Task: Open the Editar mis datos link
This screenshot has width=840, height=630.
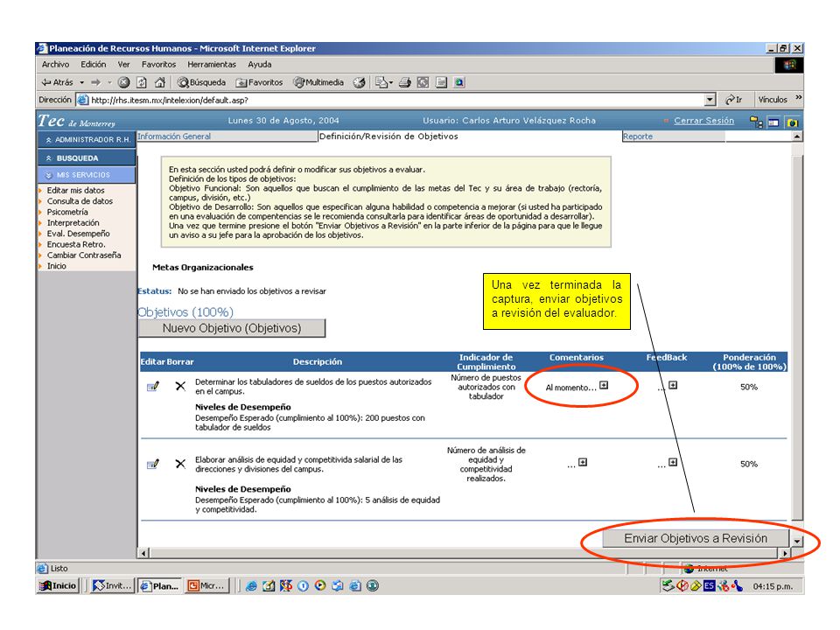Action: coord(75,190)
